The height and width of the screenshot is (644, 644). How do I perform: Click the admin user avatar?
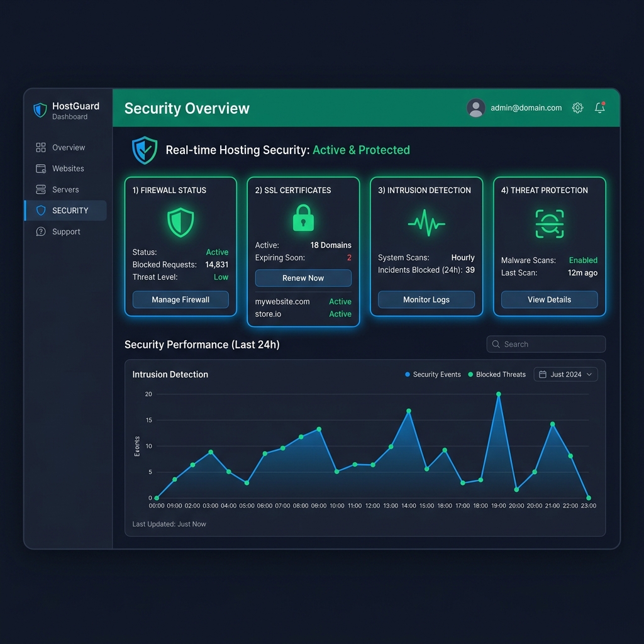tap(475, 108)
